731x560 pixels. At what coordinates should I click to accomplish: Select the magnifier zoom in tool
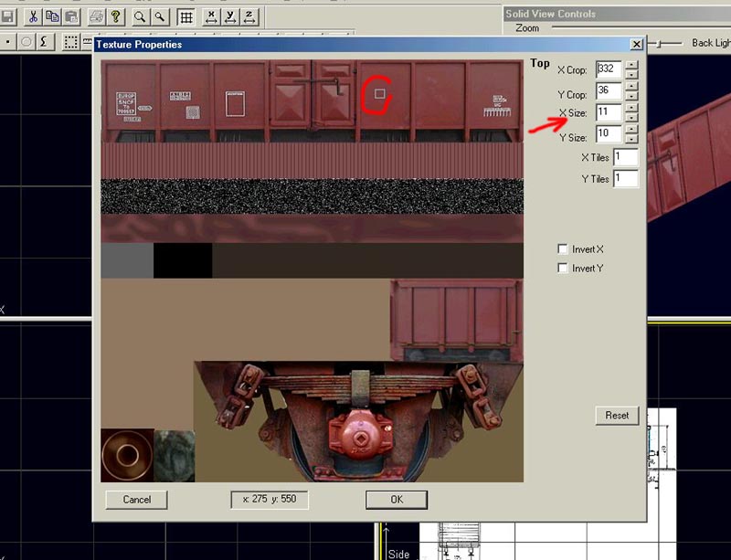(x=141, y=16)
